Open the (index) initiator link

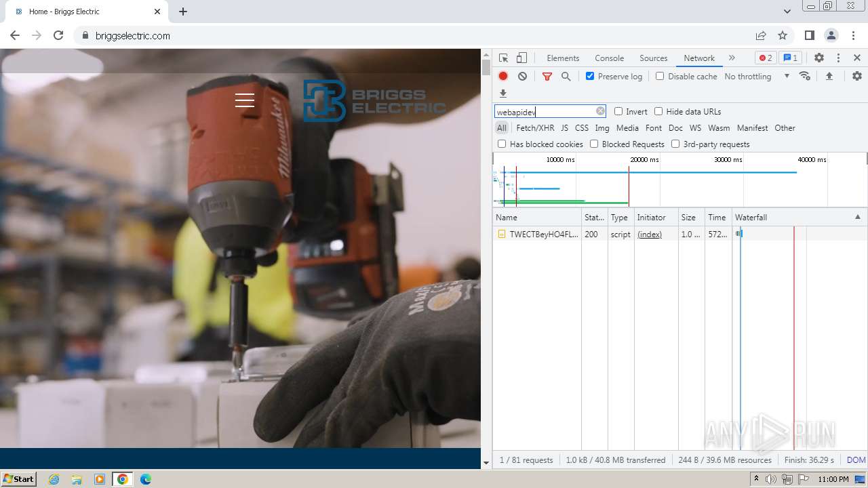[650, 235]
